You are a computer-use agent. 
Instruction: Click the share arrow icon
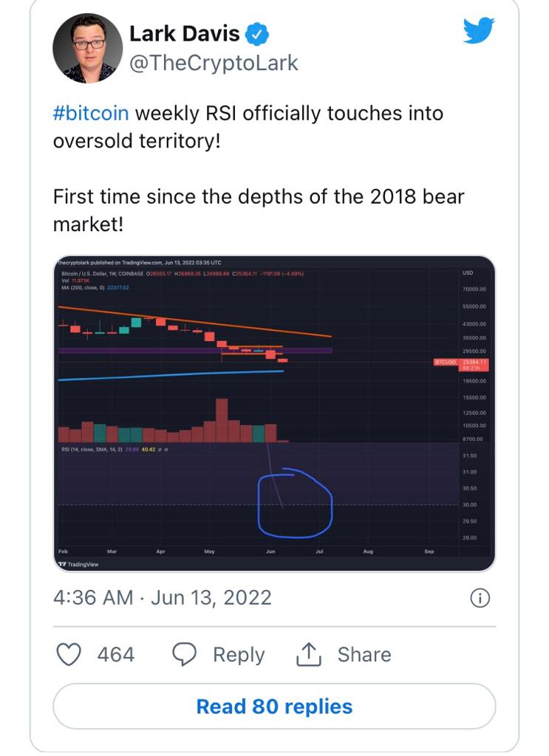point(307,654)
